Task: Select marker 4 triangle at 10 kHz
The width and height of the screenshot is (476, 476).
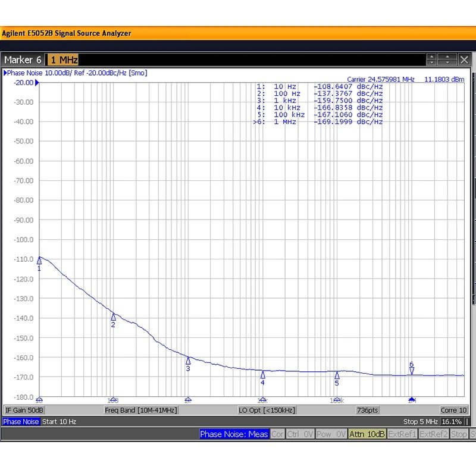Action: coord(262,375)
